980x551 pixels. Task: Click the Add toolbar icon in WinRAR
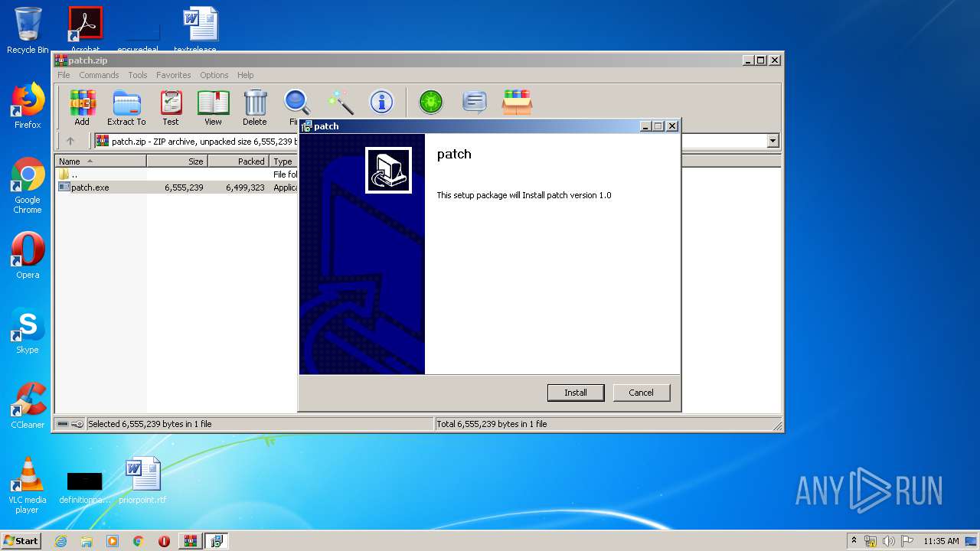pyautogui.click(x=82, y=107)
